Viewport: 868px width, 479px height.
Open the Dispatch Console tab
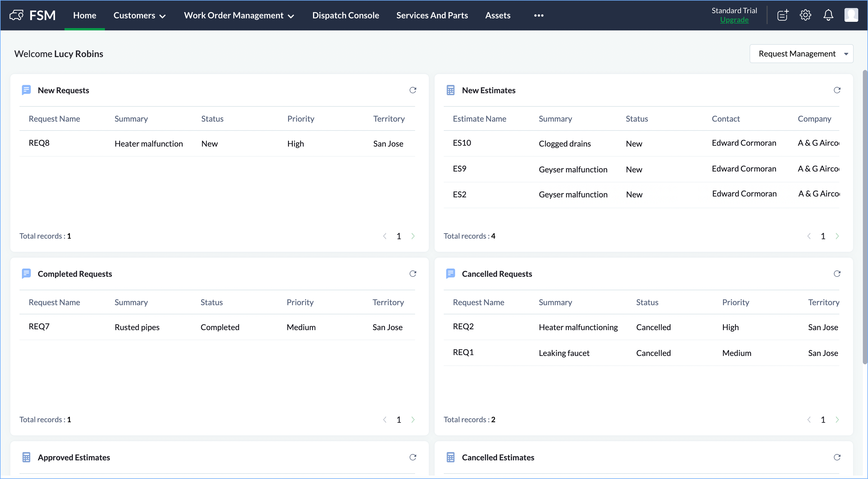point(345,15)
